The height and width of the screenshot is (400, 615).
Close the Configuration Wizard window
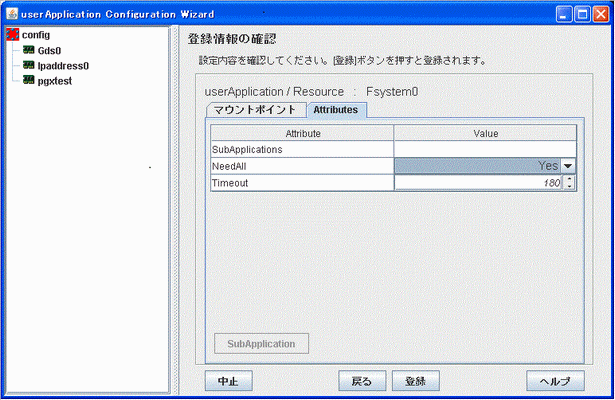coord(601,15)
